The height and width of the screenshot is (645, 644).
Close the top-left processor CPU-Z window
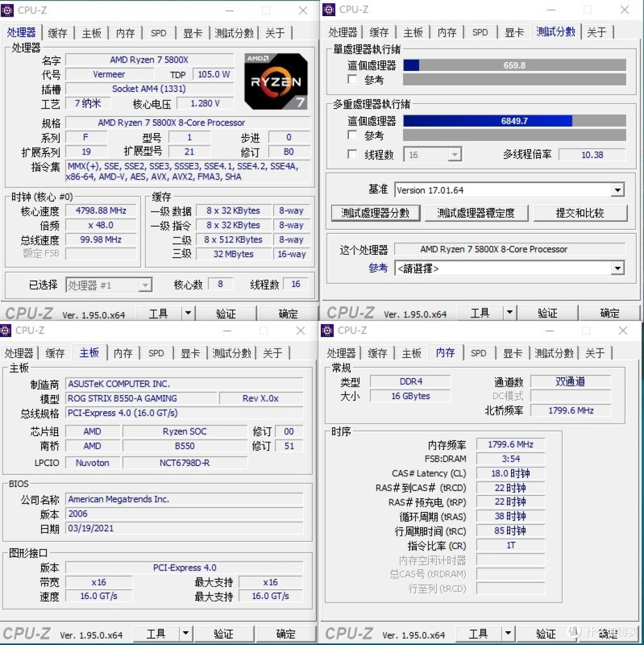click(x=303, y=10)
